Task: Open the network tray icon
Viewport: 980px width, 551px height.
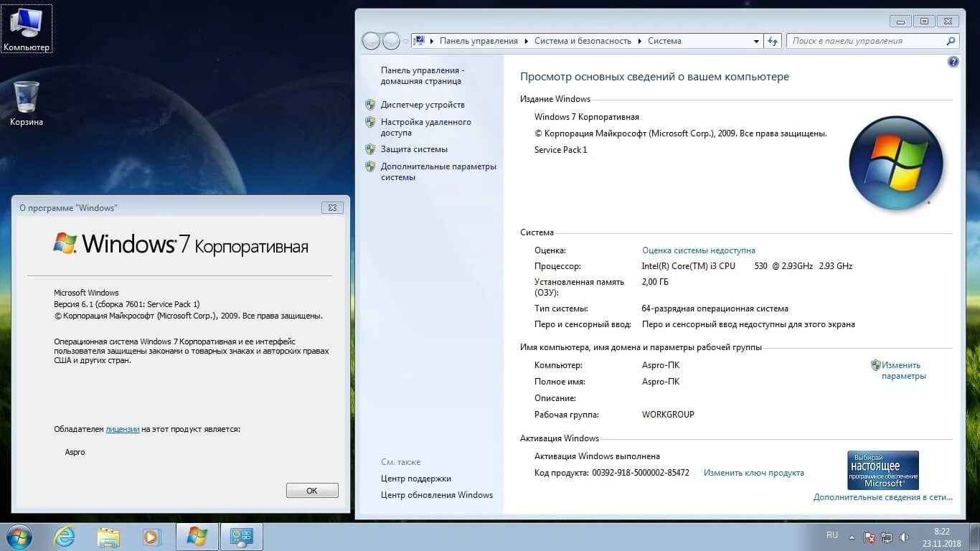Action: pyautogui.click(x=887, y=537)
